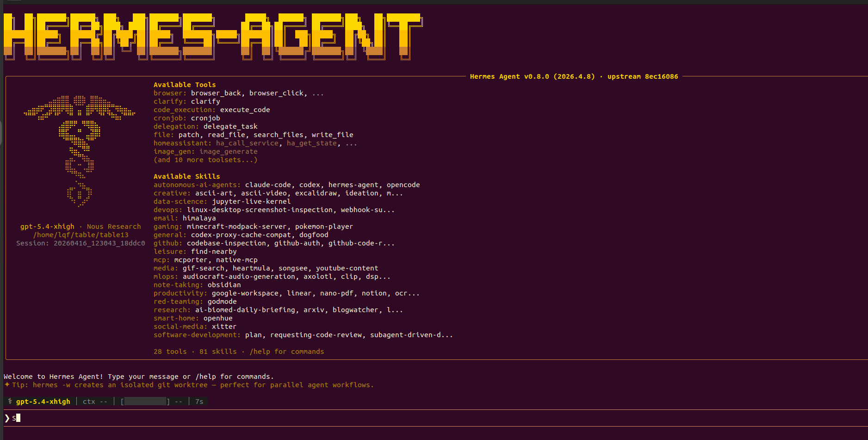Screen dimensions: 868x440
Task: Click the caduceus icon in the status bar
Action: 10,402
